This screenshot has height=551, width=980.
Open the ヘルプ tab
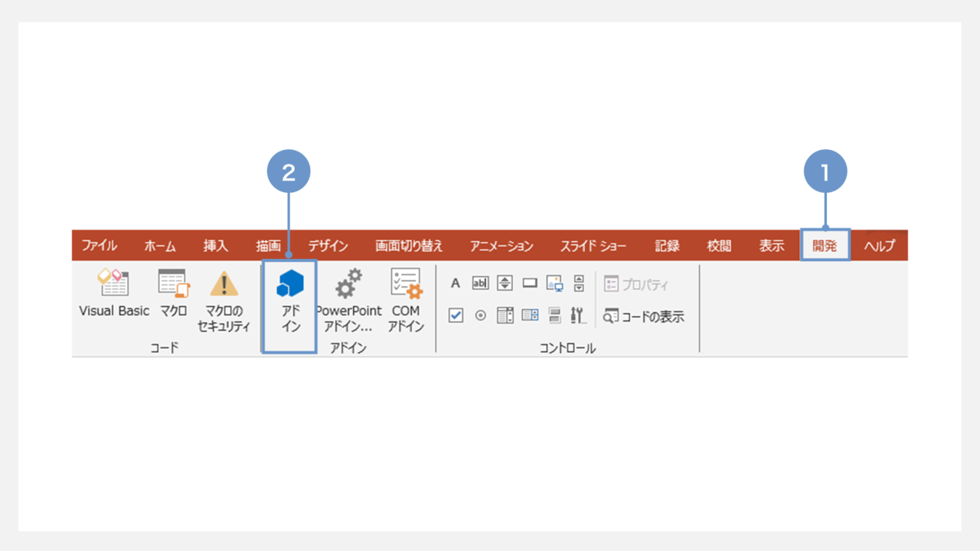point(879,246)
